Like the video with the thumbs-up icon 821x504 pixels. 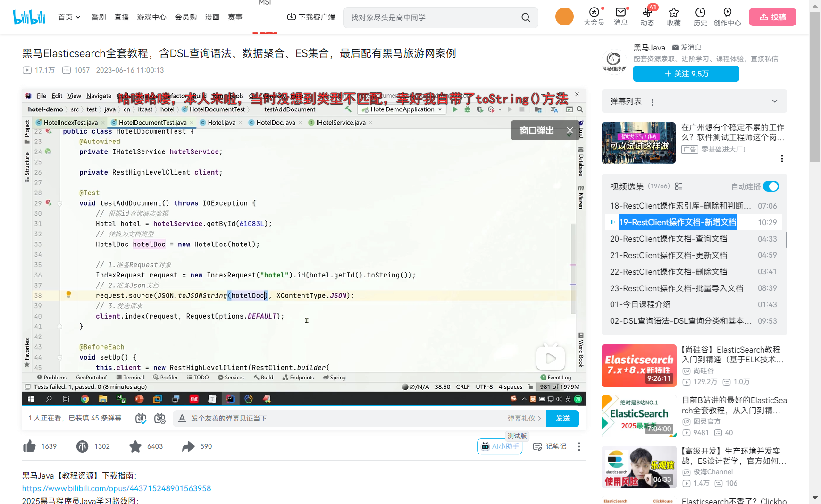[29, 446]
